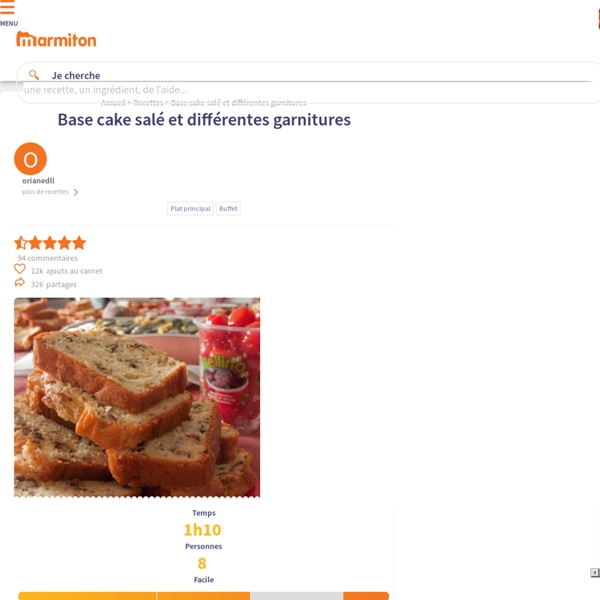Click the 'Recettes' breadcrumb link
The height and width of the screenshot is (600, 600).
point(148,103)
